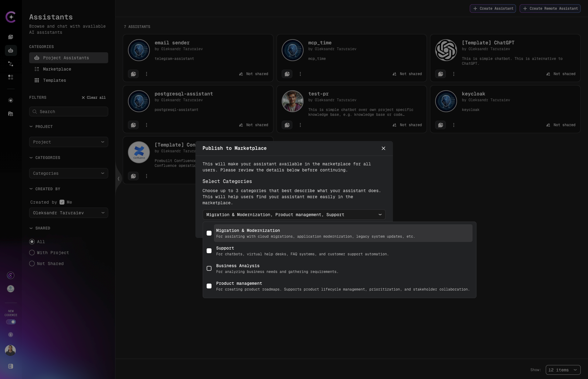588x379 pixels.
Task: Open the three-dot menu on the postgresql-assistant card
Action: click(146, 125)
